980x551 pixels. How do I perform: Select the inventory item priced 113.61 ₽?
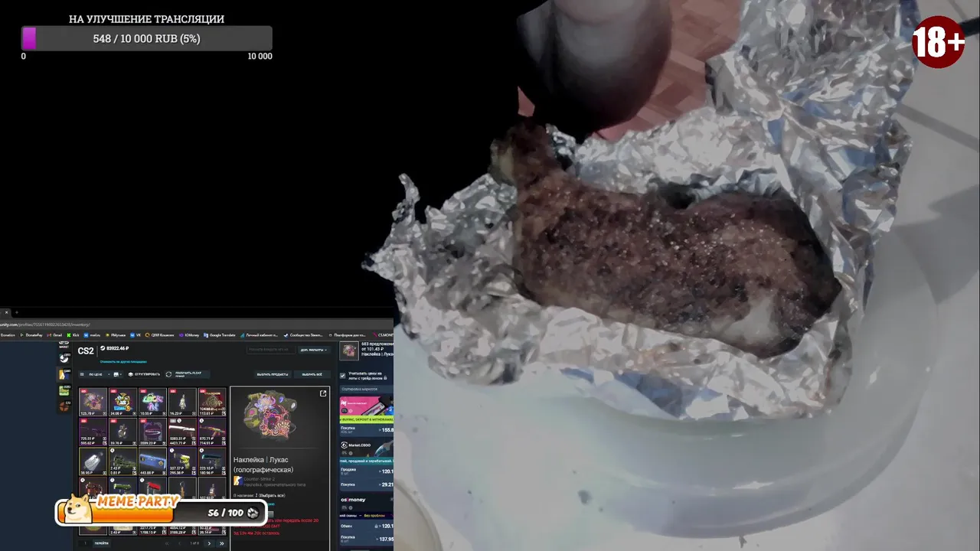[x=212, y=402]
